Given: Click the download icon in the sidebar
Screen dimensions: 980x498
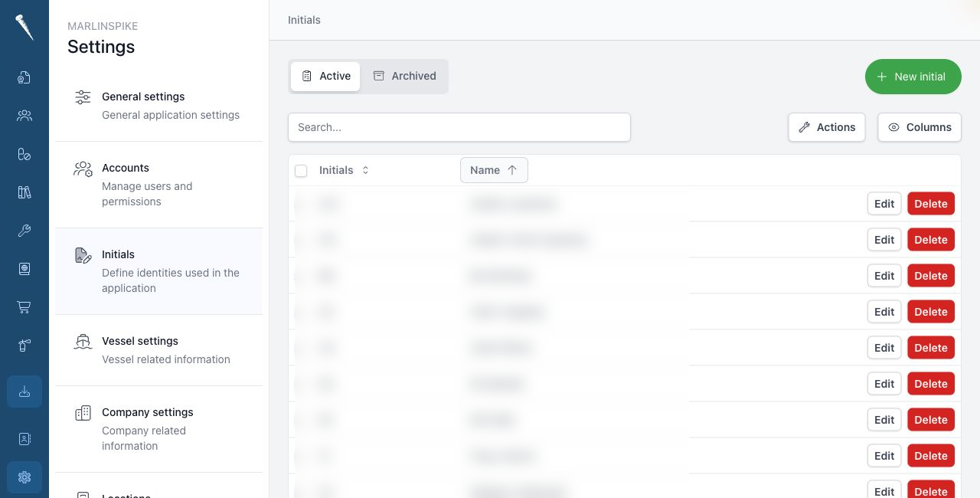Looking at the screenshot, I should tap(24, 392).
